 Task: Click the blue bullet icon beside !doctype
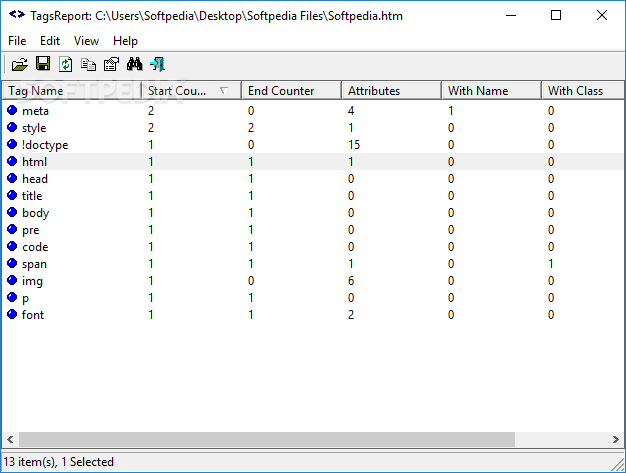point(12,144)
